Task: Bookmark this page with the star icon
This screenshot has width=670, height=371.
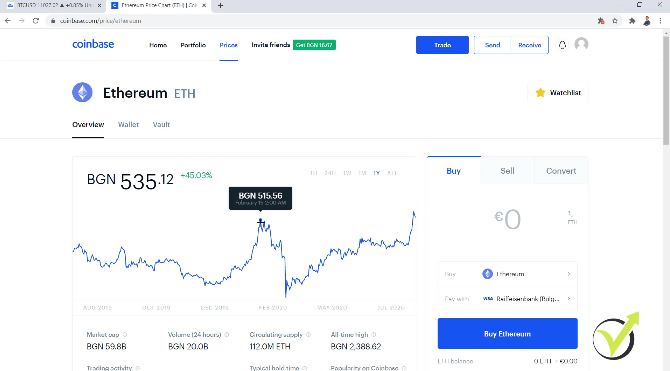Action: (x=615, y=21)
